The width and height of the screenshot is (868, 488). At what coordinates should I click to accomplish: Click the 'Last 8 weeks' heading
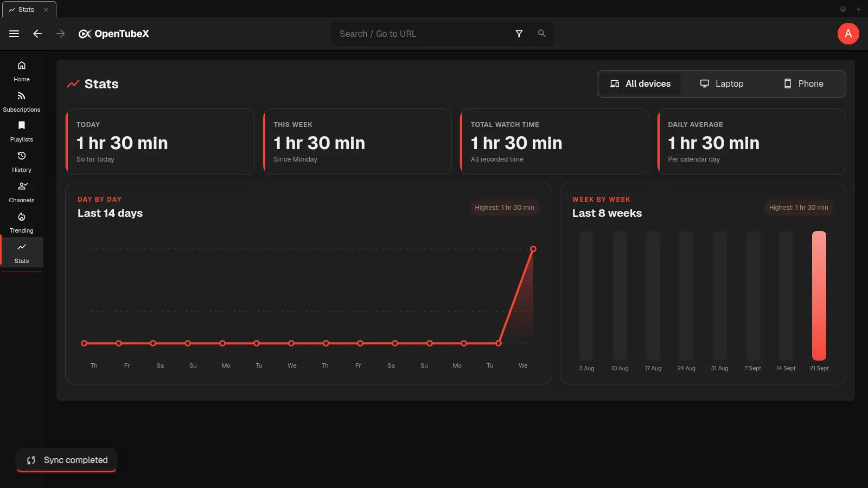607,213
